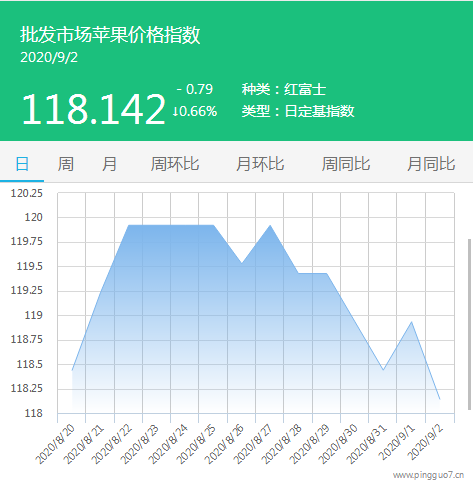This screenshot has height=486, width=473.
Task: Click the 类型：日定基指数 label
Action: 298,111
